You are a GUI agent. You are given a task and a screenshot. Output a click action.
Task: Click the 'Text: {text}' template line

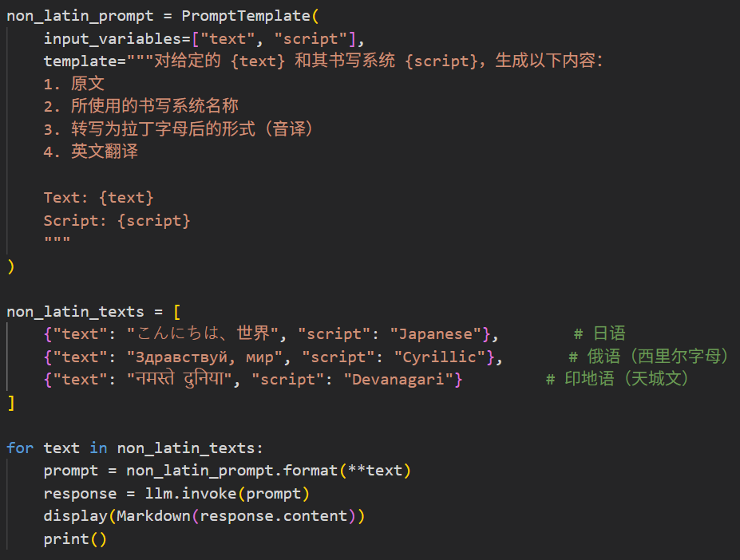tap(99, 198)
